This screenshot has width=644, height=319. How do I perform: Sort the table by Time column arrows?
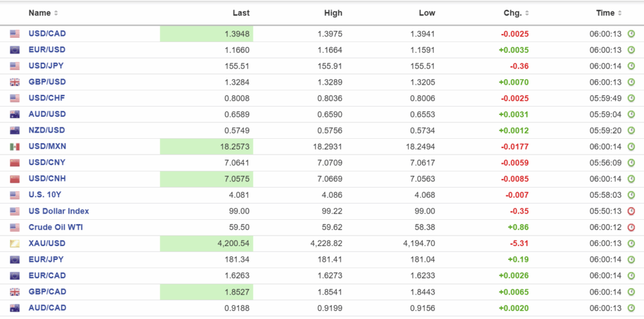pyautogui.click(x=619, y=13)
